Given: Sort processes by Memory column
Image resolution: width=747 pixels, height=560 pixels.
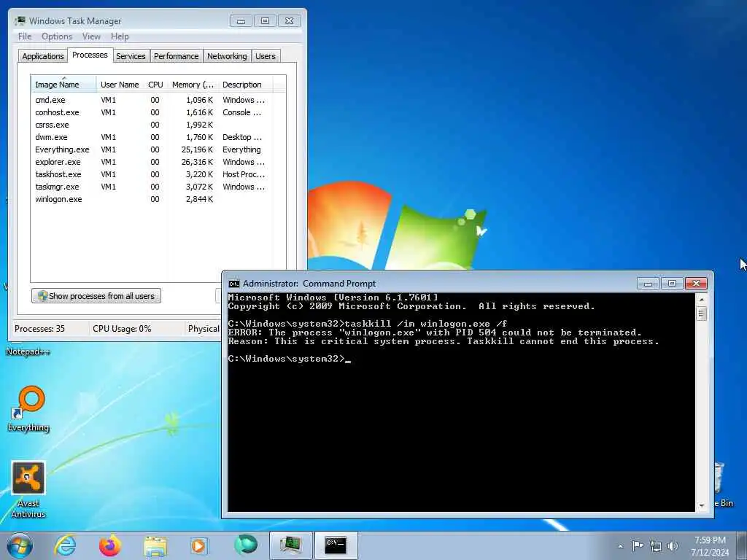Looking at the screenshot, I should [193, 85].
